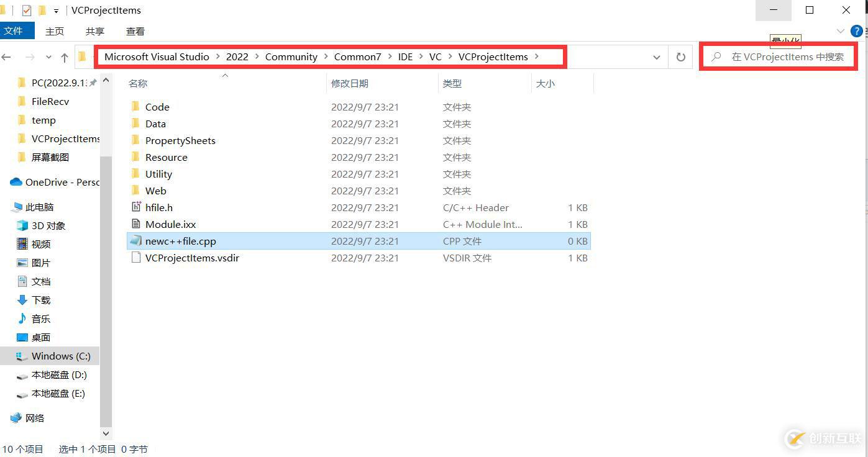868x457 pixels.
Task: Select the VCProjectItems.vsdir file icon
Action: pos(136,257)
